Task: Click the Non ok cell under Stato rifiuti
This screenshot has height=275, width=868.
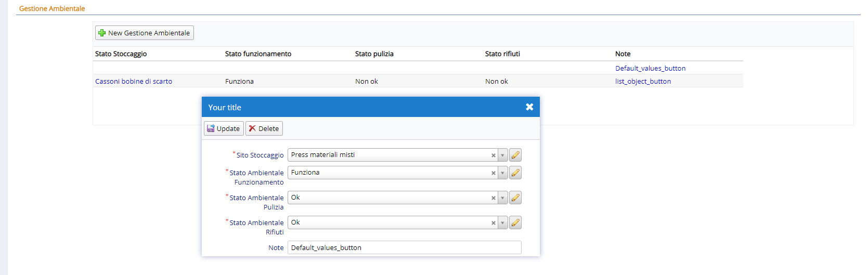Action: coord(497,81)
